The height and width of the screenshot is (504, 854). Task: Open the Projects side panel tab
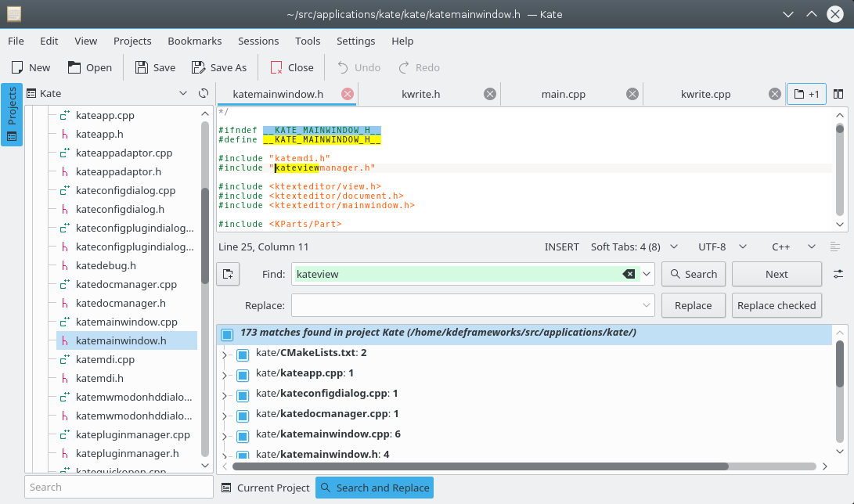[x=12, y=114]
